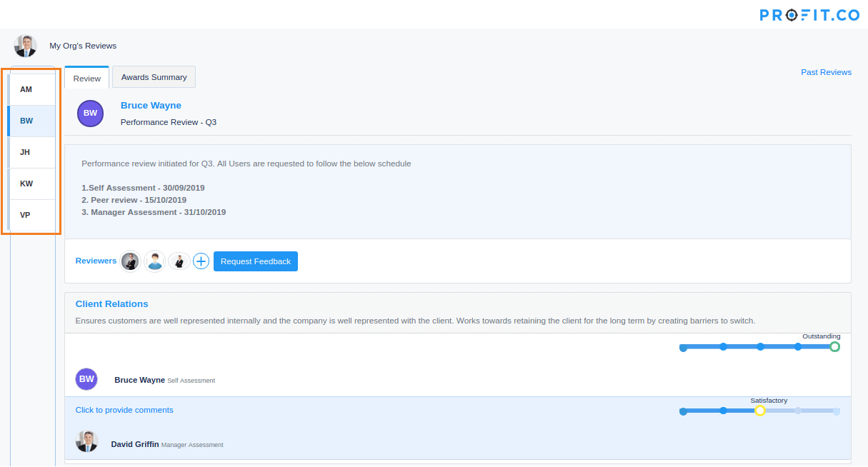Viewport: 868px width, 467px height.
Task: Click the Self Assessment - 30/09/2019 schedule line
Action: (143, 188)
